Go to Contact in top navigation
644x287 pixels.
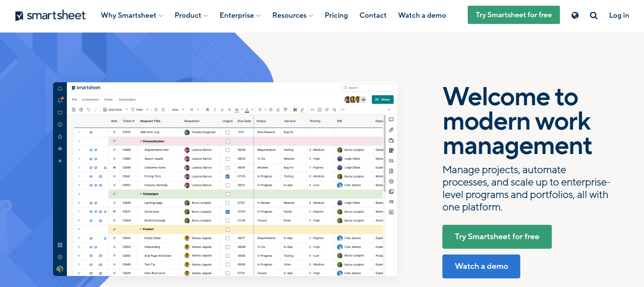[x=373, y=15]
